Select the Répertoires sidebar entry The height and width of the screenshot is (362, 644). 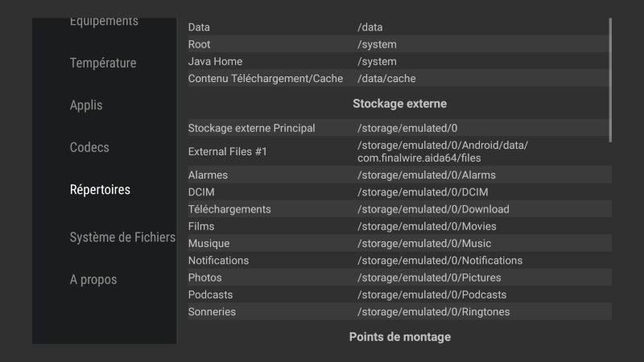(100, 190)
